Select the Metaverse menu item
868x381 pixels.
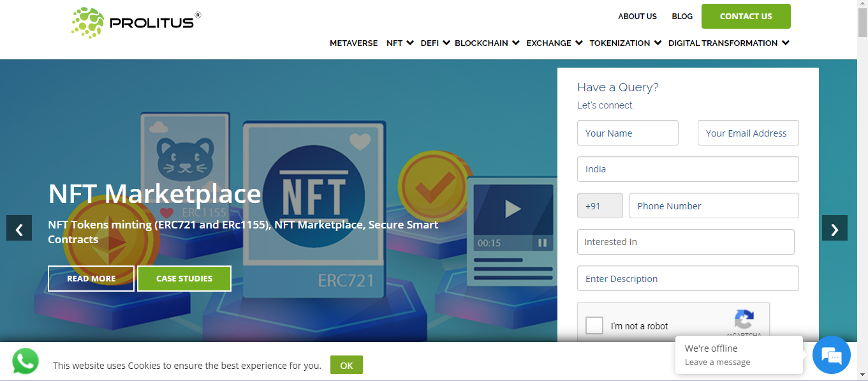[x=353, y=43]
